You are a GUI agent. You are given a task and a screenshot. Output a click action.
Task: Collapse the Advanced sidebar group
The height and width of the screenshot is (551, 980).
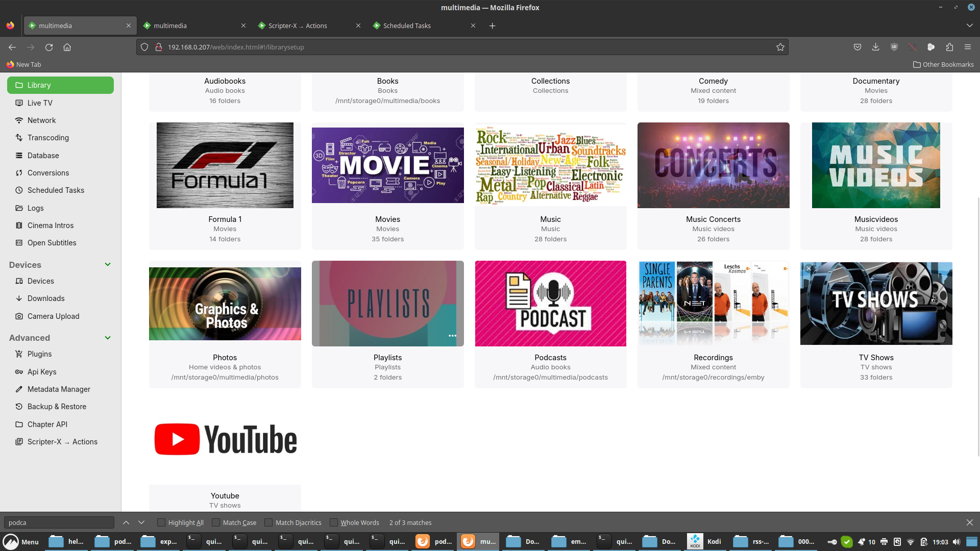tap(108, 338)
